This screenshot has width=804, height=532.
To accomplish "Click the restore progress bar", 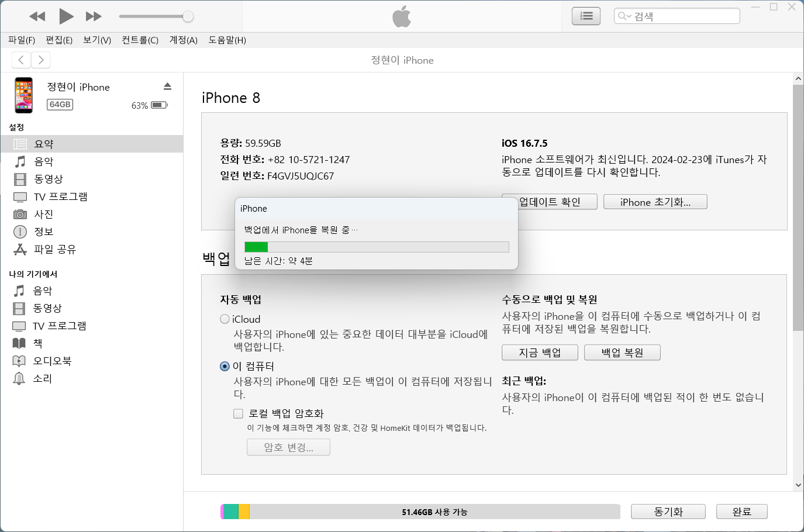I will tap(377, 247).
